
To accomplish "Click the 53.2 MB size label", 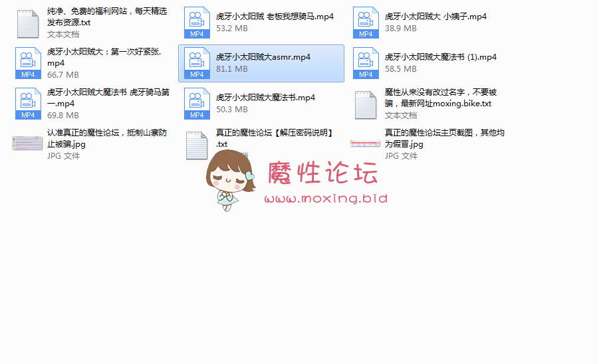I will pos(232,29).
